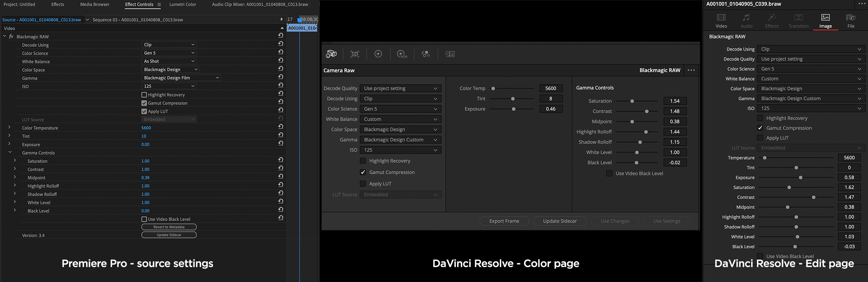Open the Edit page inspector three-dot menu

click(862, 4)
